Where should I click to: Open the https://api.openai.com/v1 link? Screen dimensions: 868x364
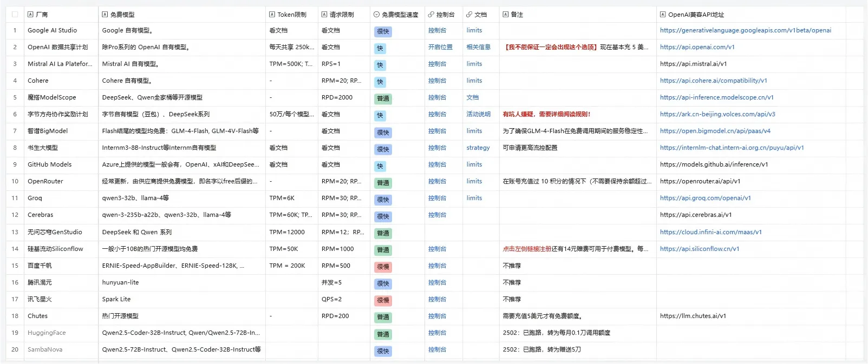tap(697, 48)
